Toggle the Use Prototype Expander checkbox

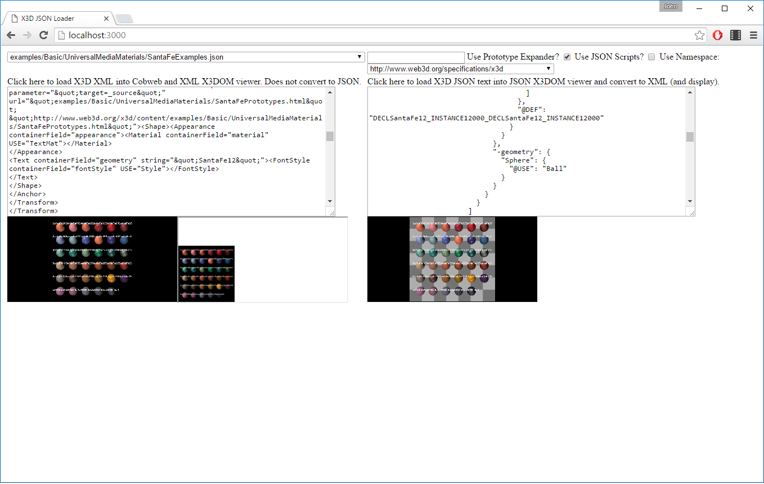[567, 57]
